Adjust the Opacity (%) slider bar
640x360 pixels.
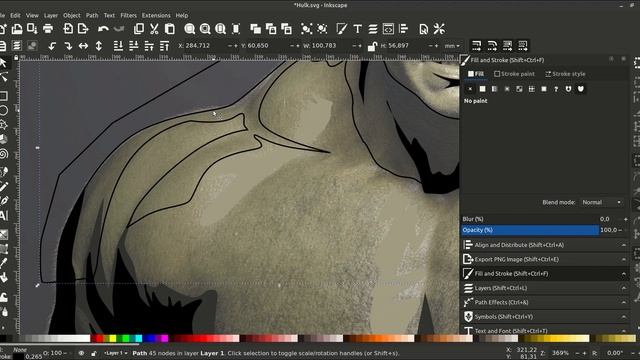point(530,230)
